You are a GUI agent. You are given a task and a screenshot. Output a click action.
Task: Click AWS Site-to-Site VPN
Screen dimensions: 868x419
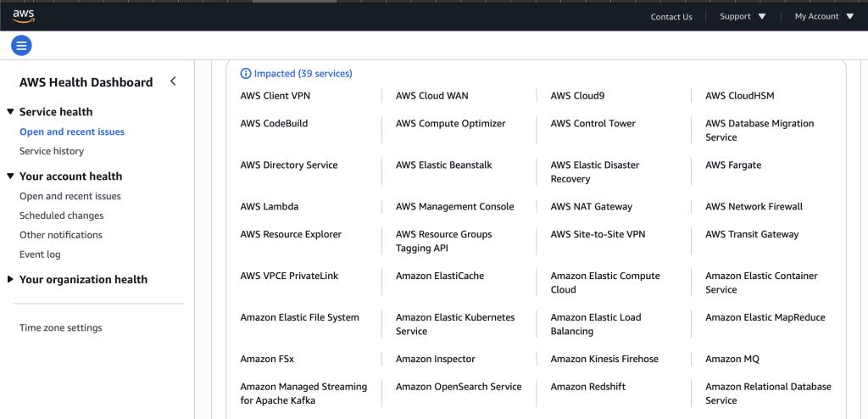[x=598, y=234]
